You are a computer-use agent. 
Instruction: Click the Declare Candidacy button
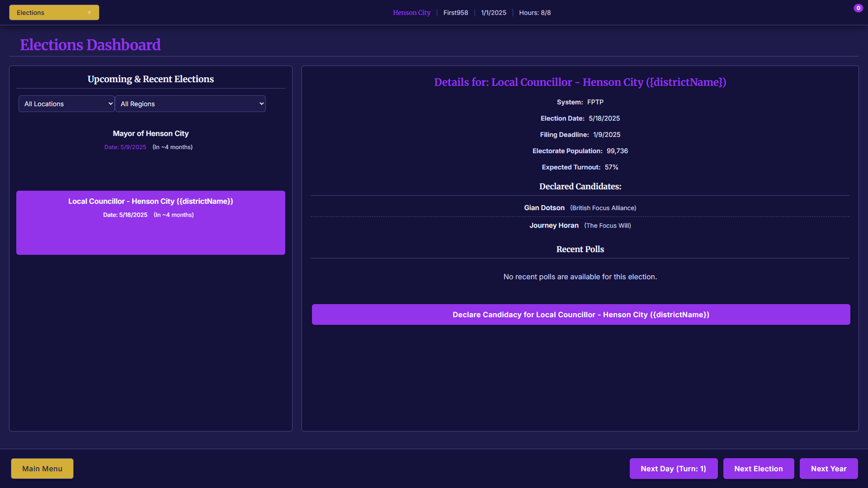point(580,314)
